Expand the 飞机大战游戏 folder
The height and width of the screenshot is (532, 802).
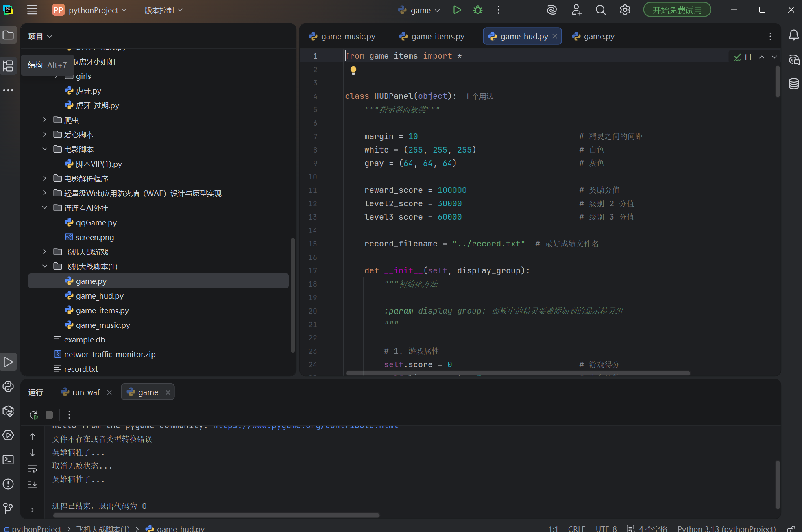pos(45,251)
